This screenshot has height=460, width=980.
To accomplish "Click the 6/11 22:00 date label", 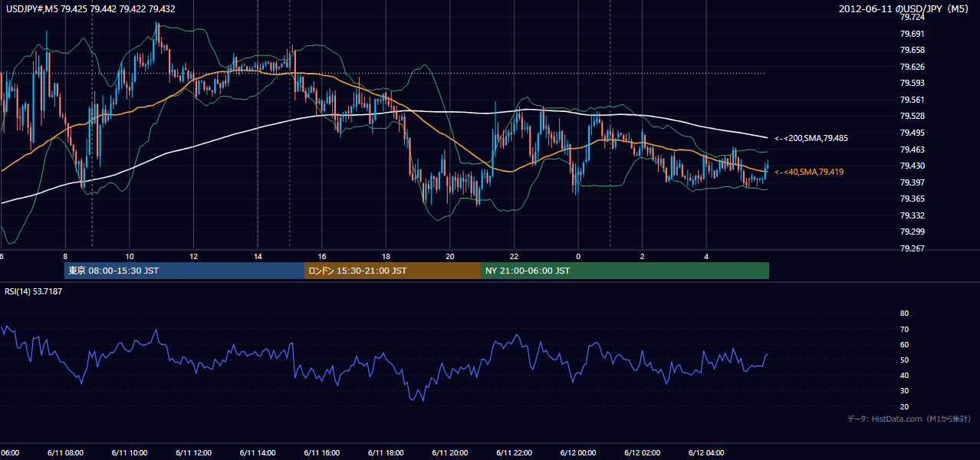I will coord(514,452).
